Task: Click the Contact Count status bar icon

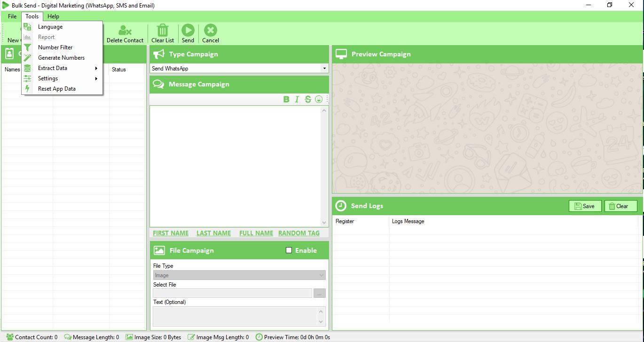Action: coord(10,337)
